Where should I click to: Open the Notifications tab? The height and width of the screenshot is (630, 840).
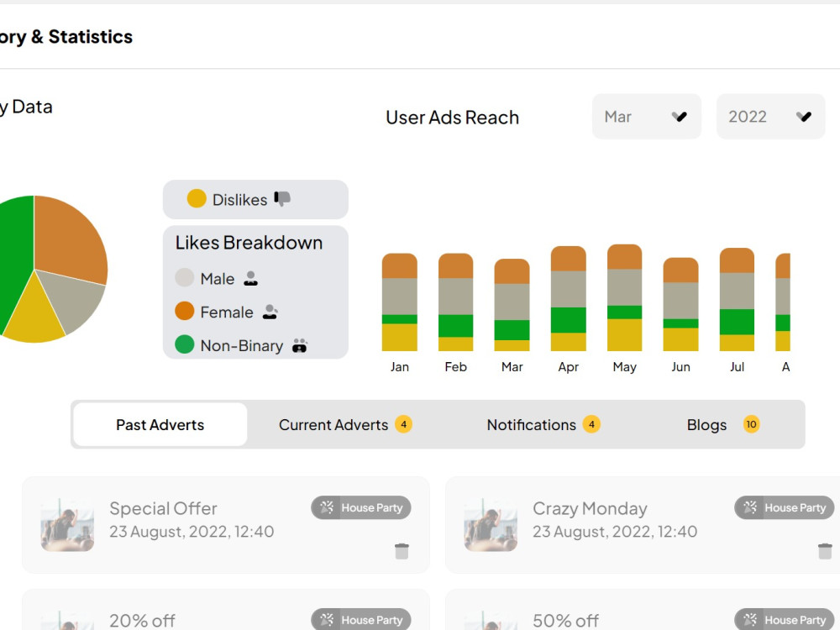coord(543,424)
